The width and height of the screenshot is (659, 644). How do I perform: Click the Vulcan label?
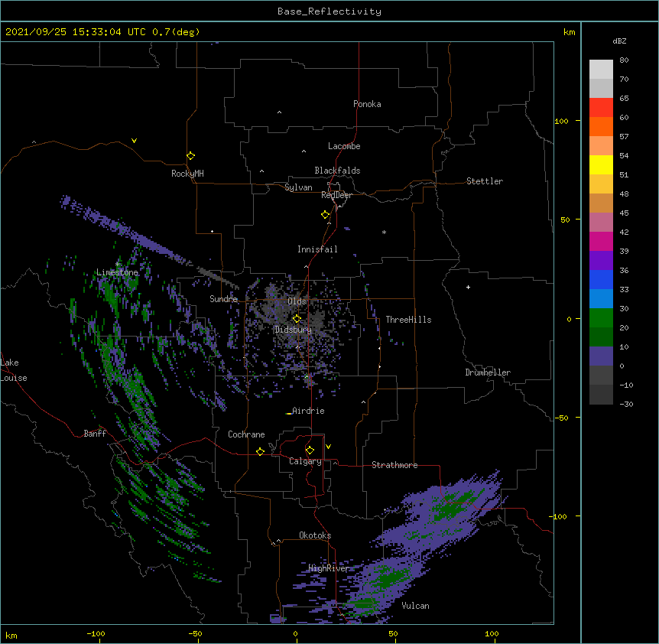(x=415, y=606)
